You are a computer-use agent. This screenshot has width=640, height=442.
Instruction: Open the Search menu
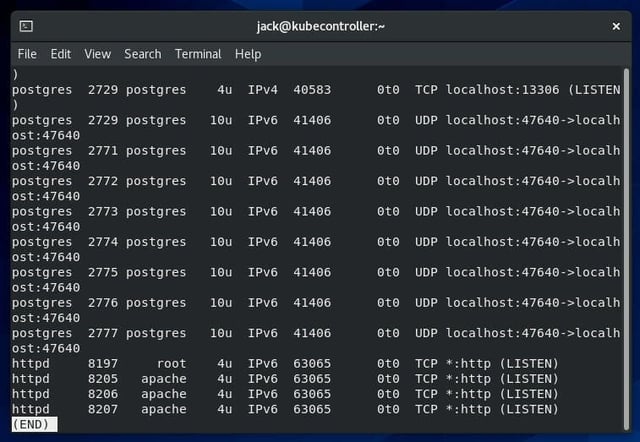coord(143,54)
